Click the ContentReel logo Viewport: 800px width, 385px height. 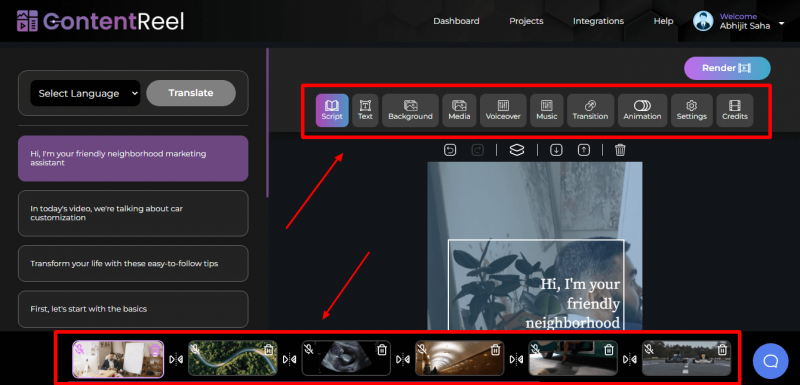tap(100, 21)
